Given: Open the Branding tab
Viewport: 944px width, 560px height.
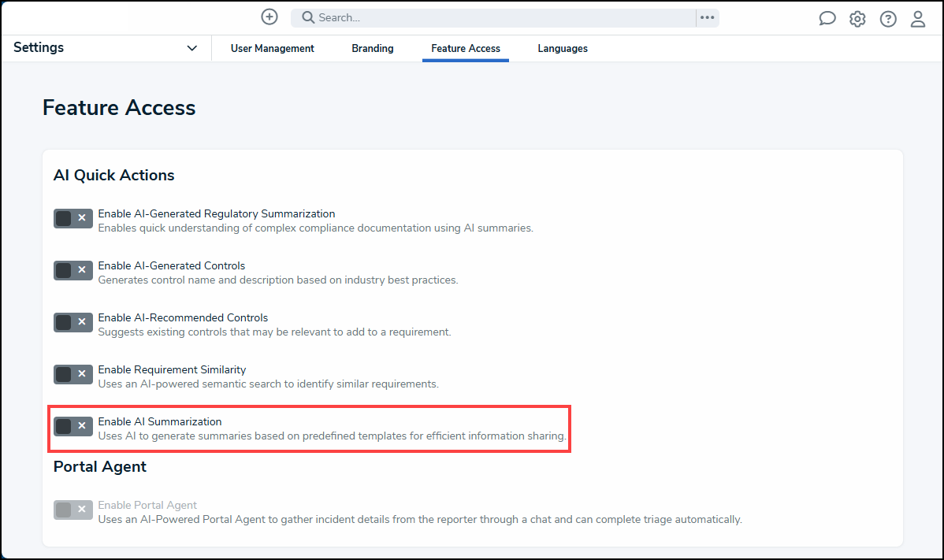Looking at the screenshot, I should pyautogui.click(x=372, y=48).
